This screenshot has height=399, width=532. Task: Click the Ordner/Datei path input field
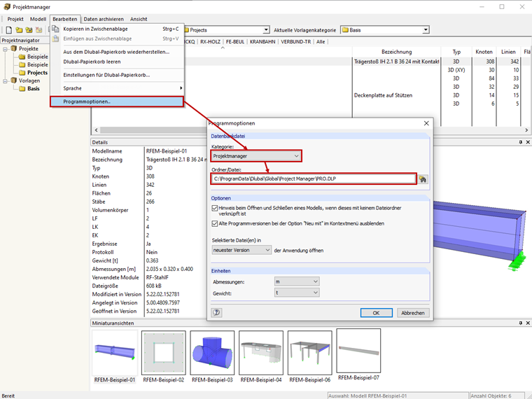[314, 178]
